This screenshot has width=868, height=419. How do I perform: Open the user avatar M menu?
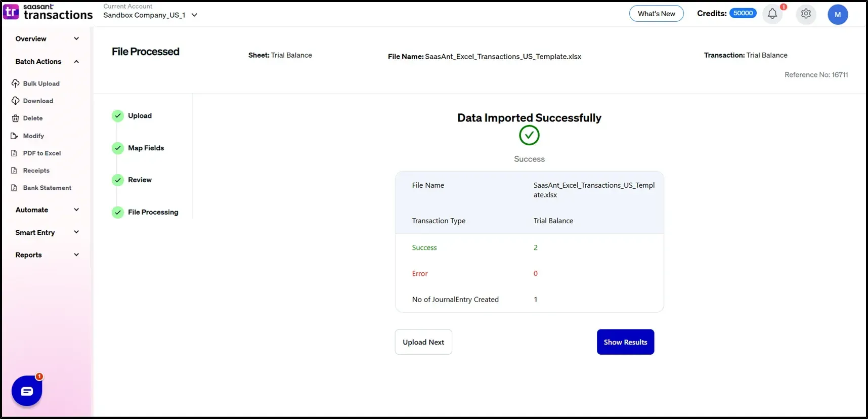click(838, 14)
